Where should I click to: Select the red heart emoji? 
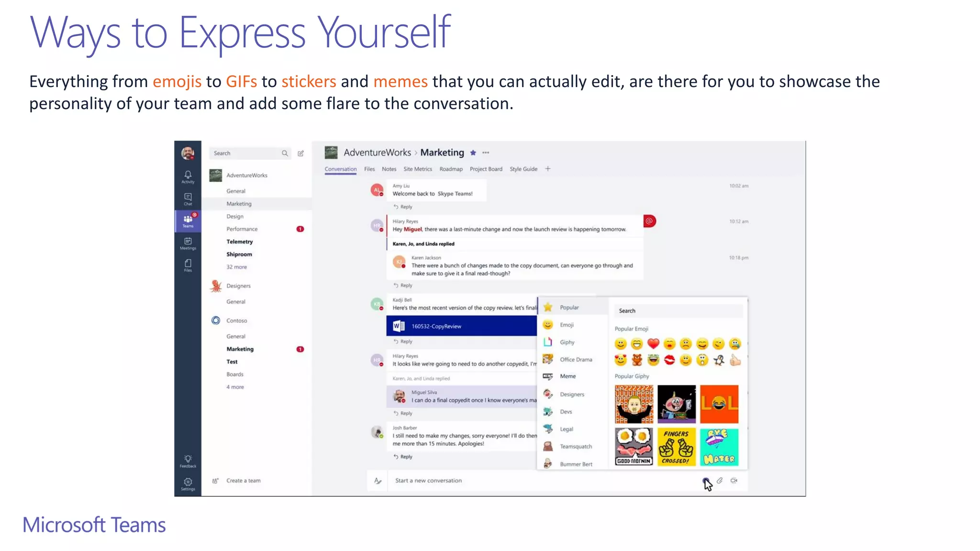[653, 343]
